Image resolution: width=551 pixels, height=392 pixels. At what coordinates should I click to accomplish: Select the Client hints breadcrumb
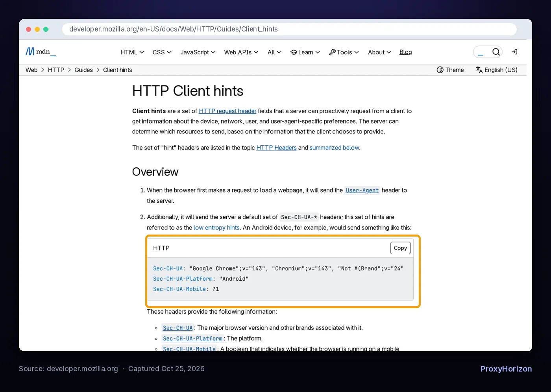coord(117,70)
